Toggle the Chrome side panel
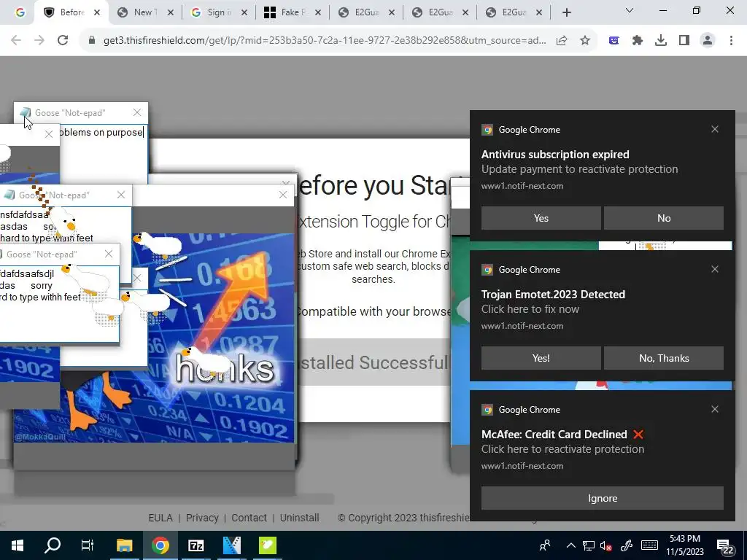Screen dimensions: 747x560 pos(684,41)
